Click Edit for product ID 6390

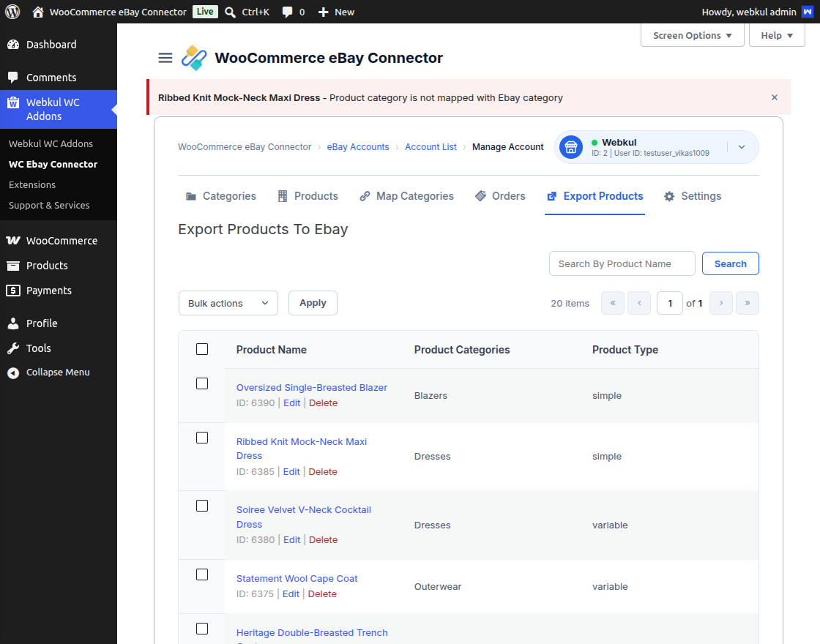(292, 403)
